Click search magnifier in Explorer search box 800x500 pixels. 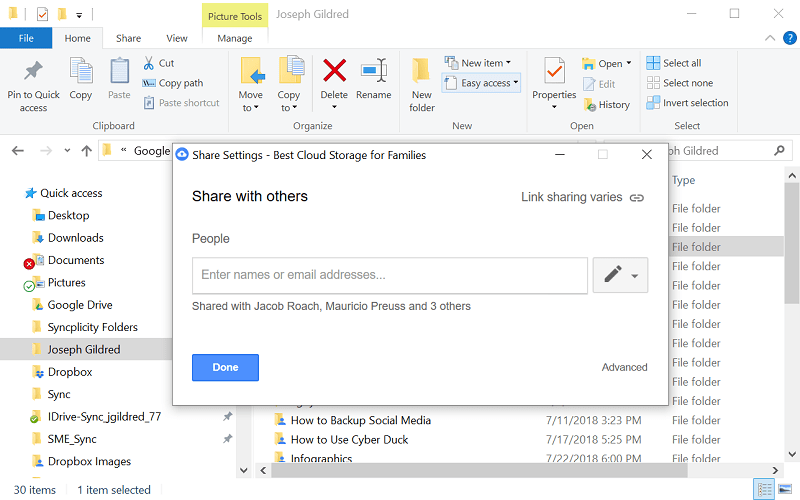779,151
